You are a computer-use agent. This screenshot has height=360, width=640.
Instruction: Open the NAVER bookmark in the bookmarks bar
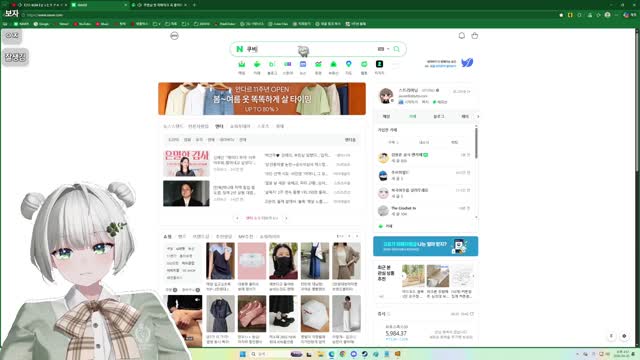22,24
